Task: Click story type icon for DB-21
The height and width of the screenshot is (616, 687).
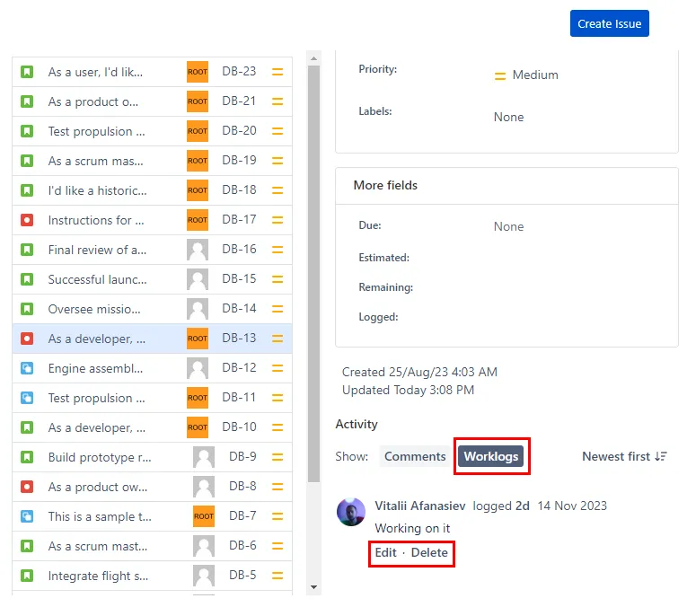Action: [x=27, y=101]
